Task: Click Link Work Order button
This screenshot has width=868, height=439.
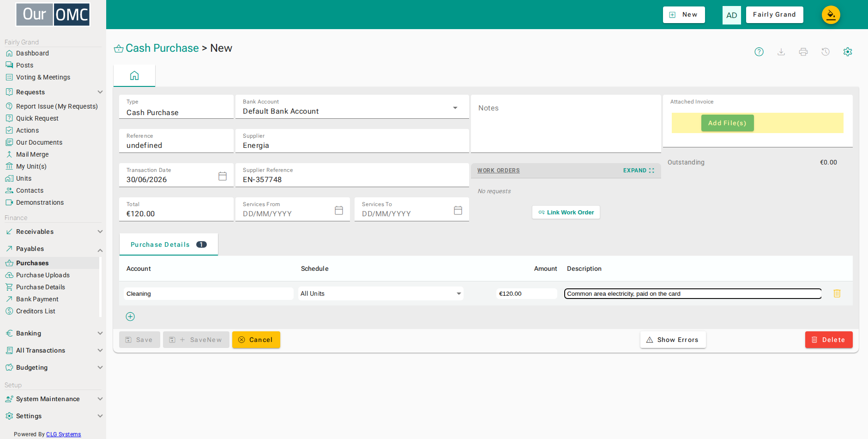Action: tap(566, 212)
